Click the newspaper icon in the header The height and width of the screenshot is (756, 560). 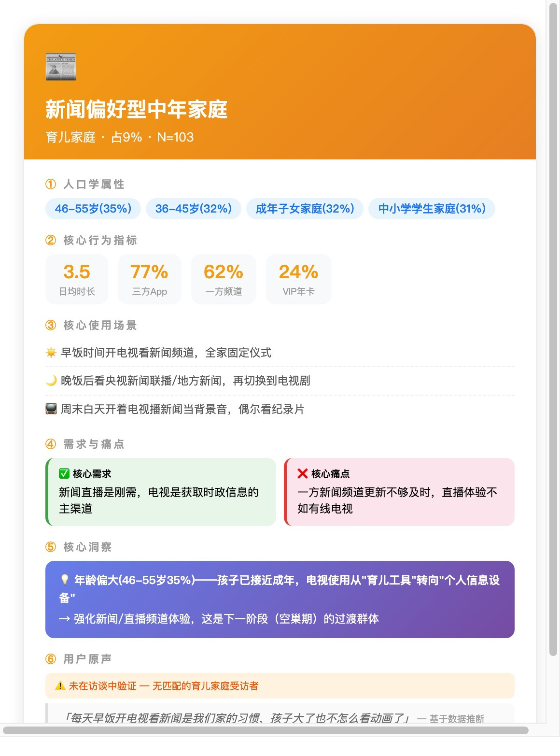[61, 66]
